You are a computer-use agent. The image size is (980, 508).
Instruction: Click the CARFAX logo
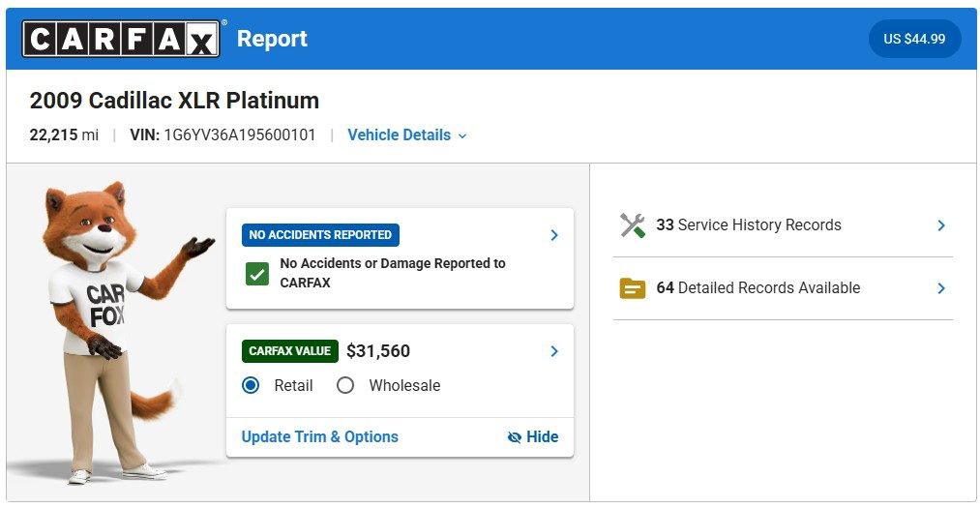coord(121,39)
